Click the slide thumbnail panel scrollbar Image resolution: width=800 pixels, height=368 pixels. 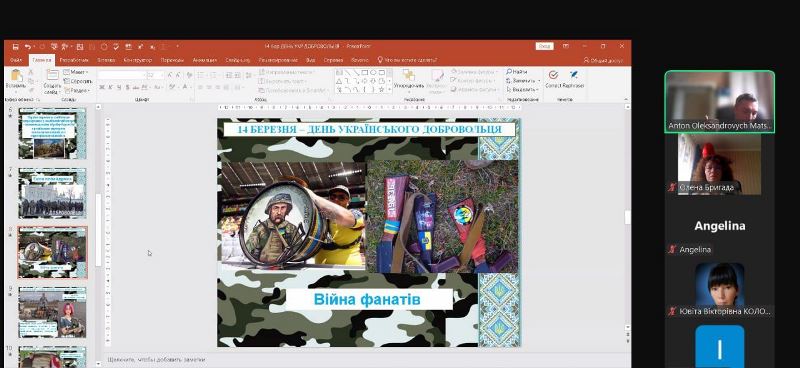98,229
